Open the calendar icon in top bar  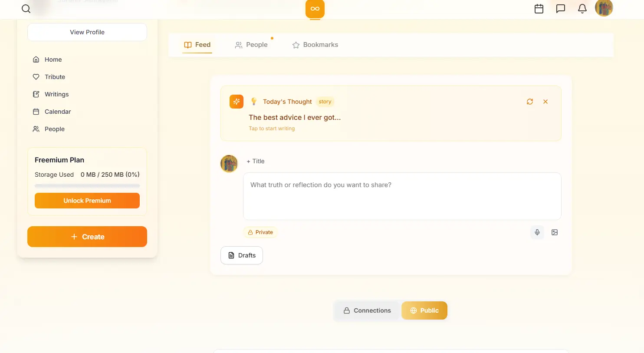[x=539, y=8]
